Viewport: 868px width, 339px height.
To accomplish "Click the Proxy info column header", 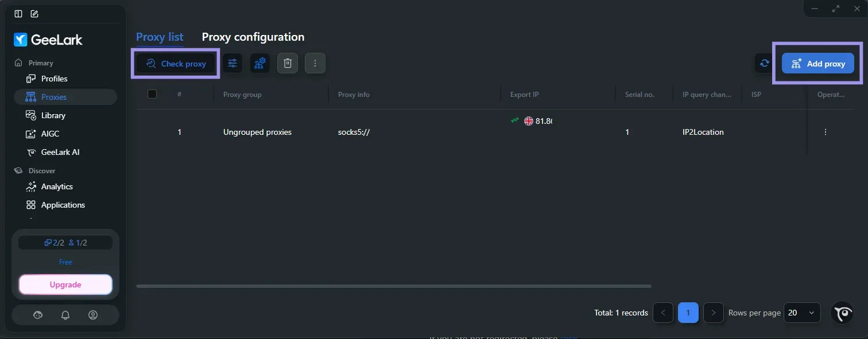I will [x=354, y=95].
